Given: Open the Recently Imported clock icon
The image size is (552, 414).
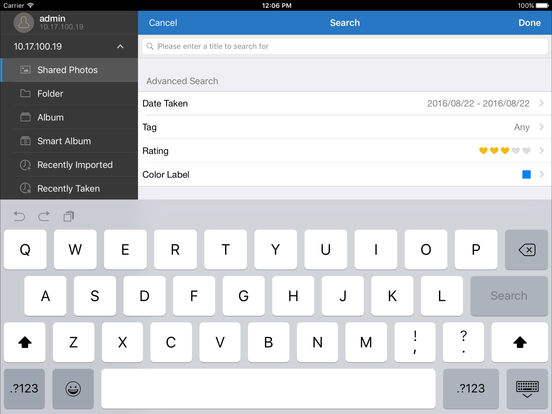Looking at the screenshot, I should (25, 165).
